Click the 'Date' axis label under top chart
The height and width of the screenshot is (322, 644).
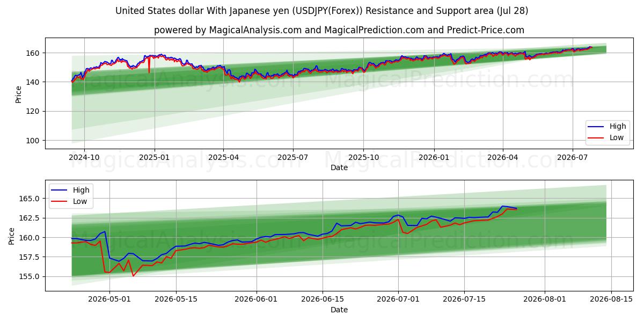(339, 168)
